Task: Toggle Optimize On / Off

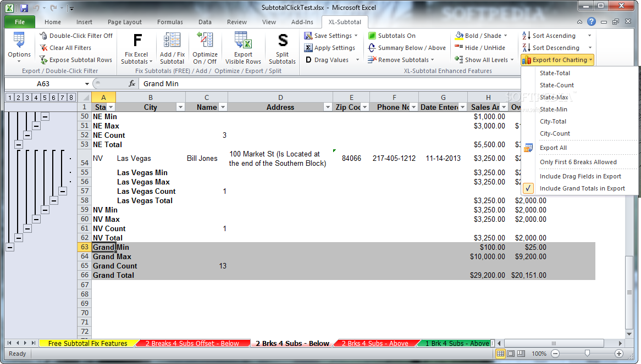Action: pos(205,48)
